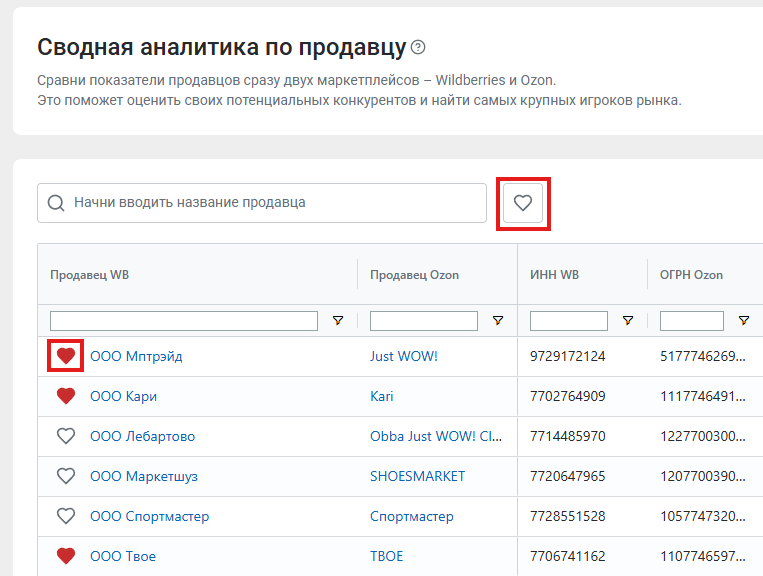The height and width of the screenshot is (576, 763).
Task: Open Ozon seller link ТВОЕ
Action: pyautogui.click(x=386, y=556)
